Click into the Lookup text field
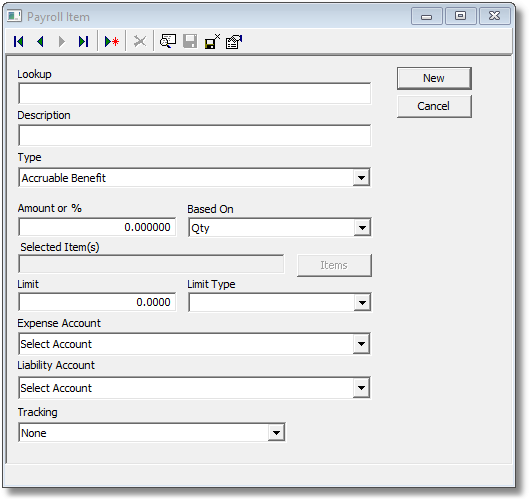Image resolution: width=530 pixels, height=500 pixels. [195, 93]
